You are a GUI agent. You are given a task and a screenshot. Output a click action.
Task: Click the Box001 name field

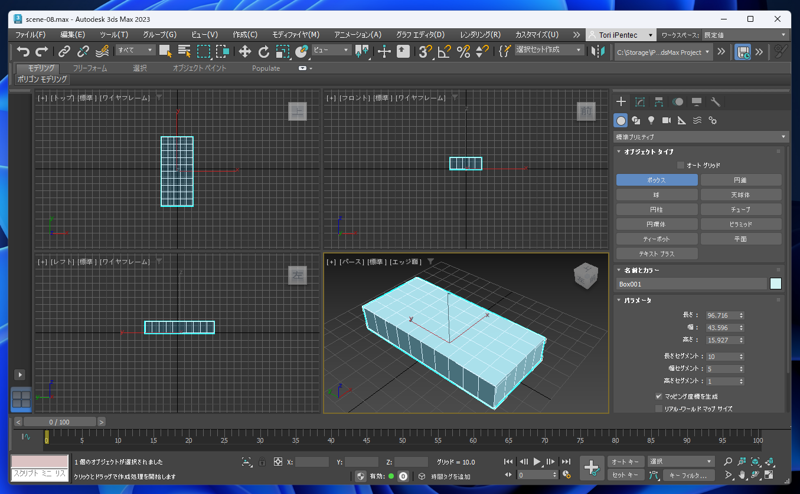691,284
